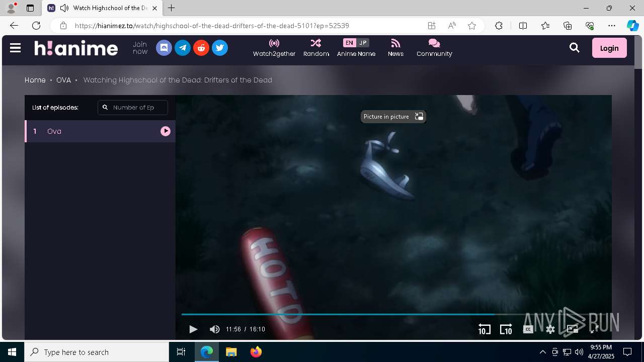Image resolution: width=644 pixels, height=362 pixels.
Task: Focus the Number of Ep search field
Action: [x=133, y=107]
